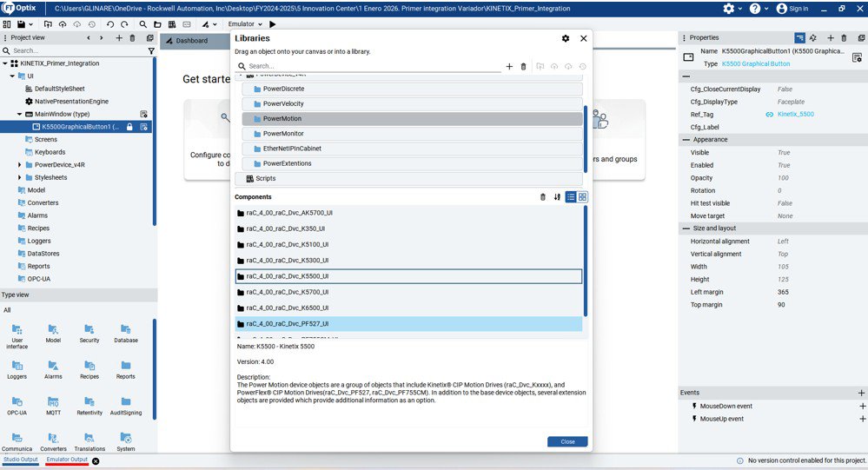Switch to the Emulator Output tab
Image resolution: width=868 pixels, height=470 pixels.
(x=67, y=460)
